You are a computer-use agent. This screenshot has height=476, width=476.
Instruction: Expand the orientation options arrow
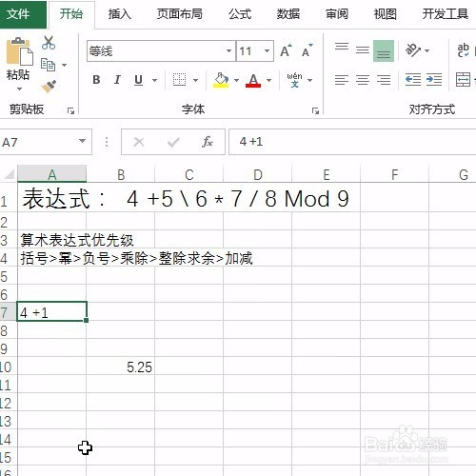[x=427, y=50]
